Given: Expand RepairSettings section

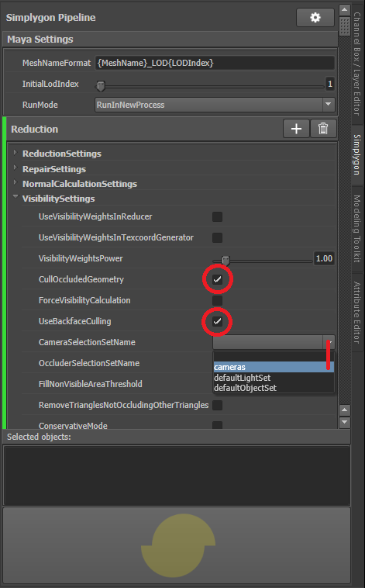Looking at the screenshot, I should tap(15, 168).
